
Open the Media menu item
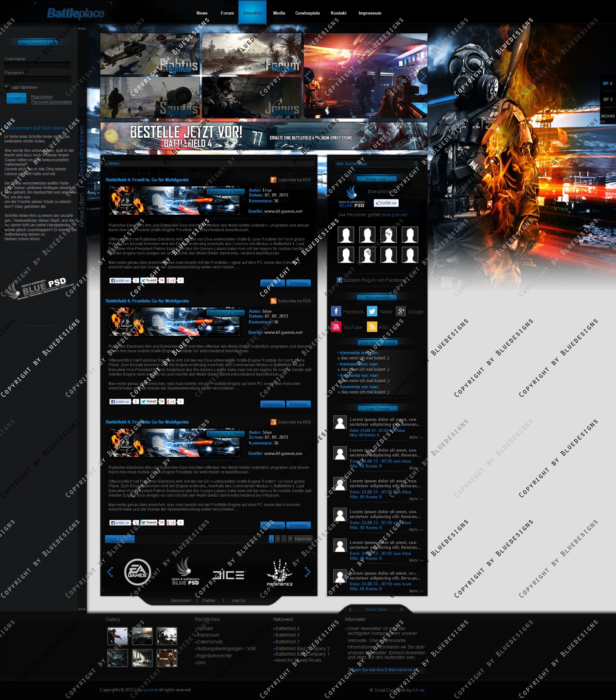point(279,13)
